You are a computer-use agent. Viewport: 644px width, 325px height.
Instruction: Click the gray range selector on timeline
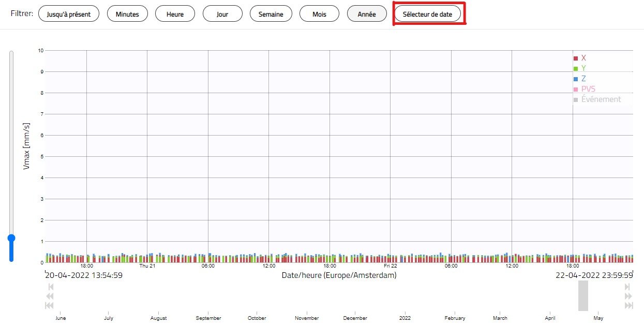pyautogui.click(x=583, y=296)
